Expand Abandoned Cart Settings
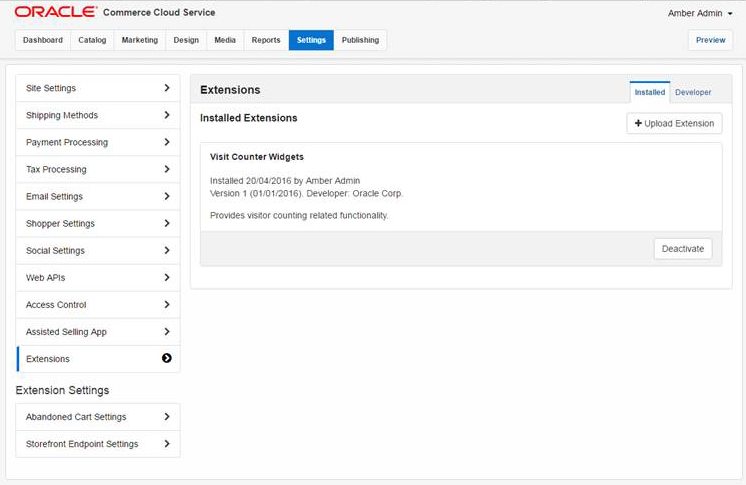This screenshot has width=746, height=485. point(98,417)
